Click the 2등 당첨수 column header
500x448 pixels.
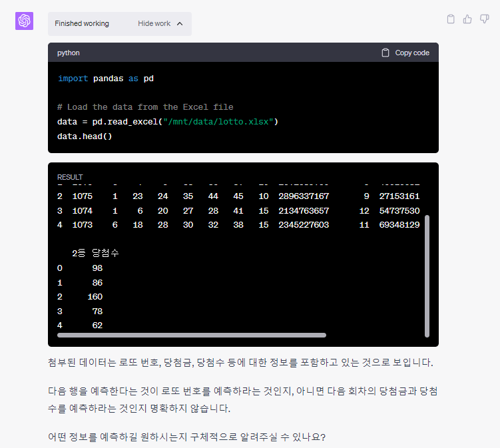tap(95, 253)
